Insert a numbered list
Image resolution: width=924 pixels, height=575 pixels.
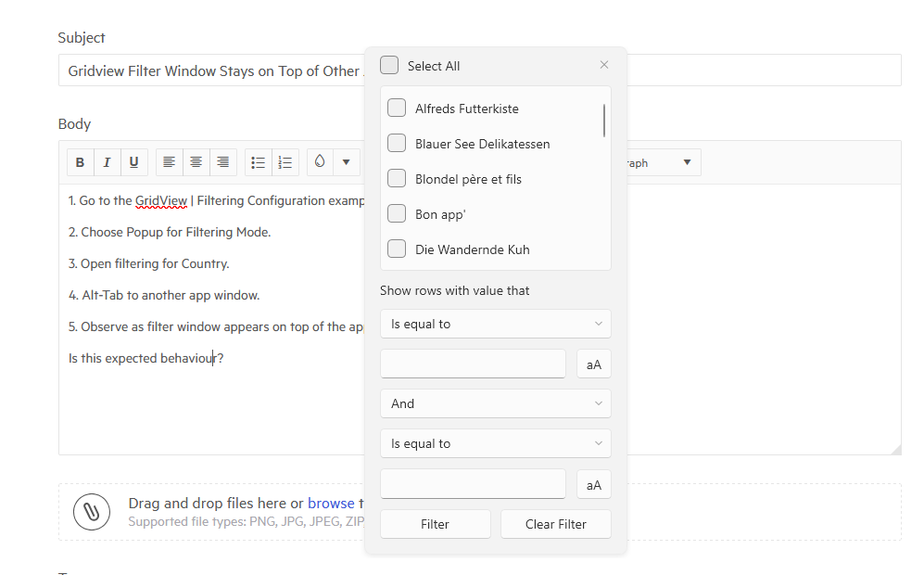(x=285, y=162)
